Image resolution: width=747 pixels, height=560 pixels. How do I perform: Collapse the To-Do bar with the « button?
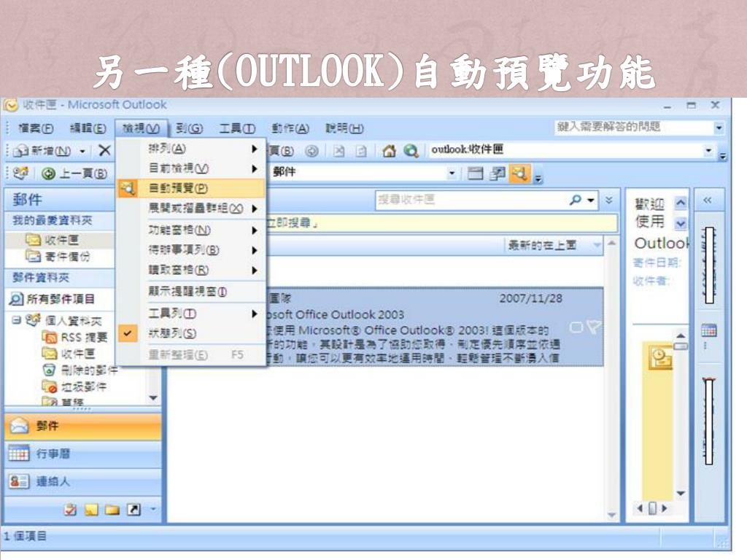pos(708,200)
